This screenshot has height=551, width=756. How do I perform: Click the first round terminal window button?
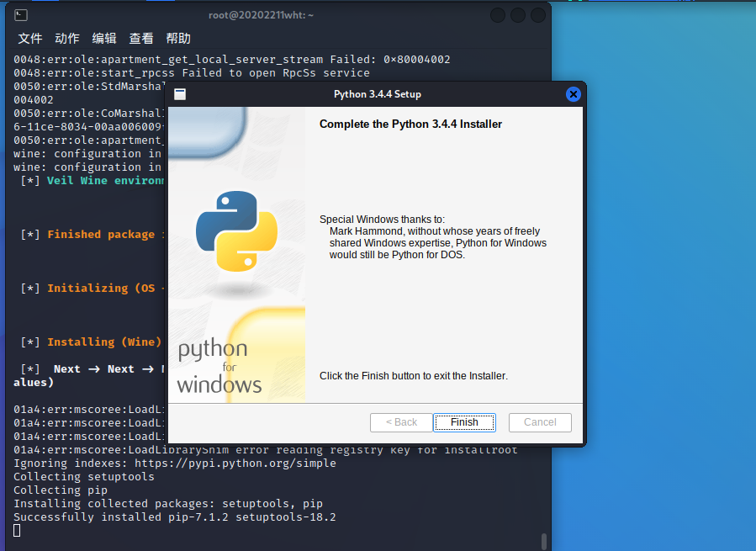click(498, 15)
